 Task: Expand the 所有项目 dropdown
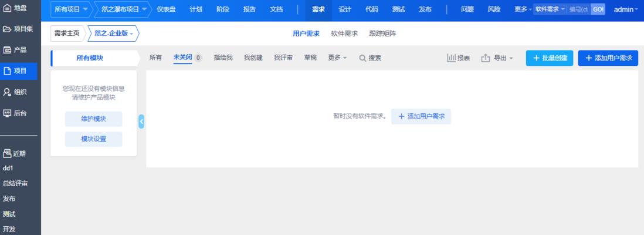pyautogui.click(x=71, y=9)
